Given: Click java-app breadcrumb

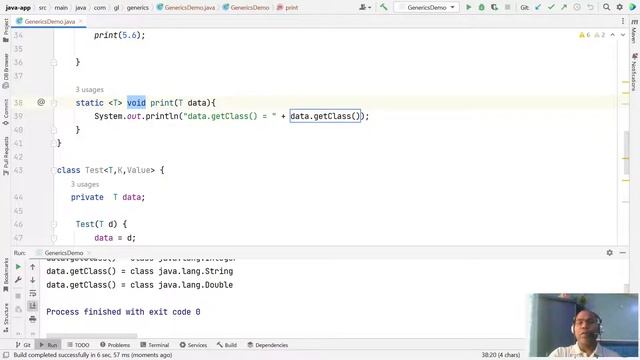Looking at the screenshot, I should 18,7.
